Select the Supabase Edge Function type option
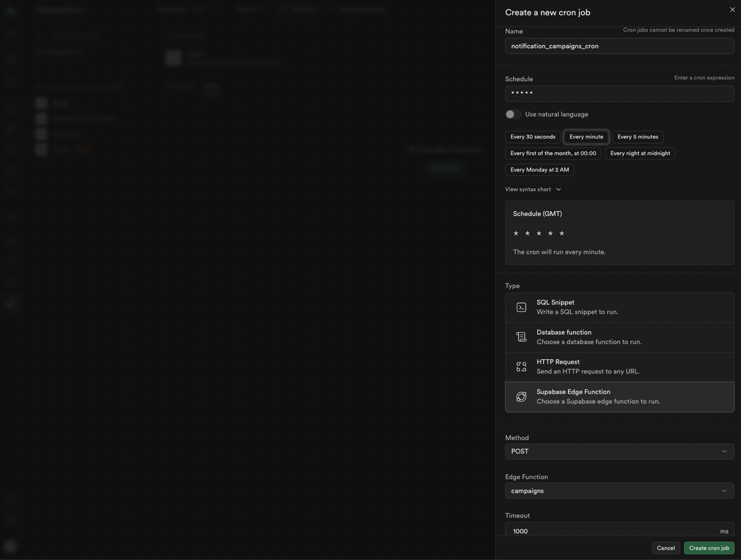The height and width of the screenshot is (560, 741). coord(619,397)
